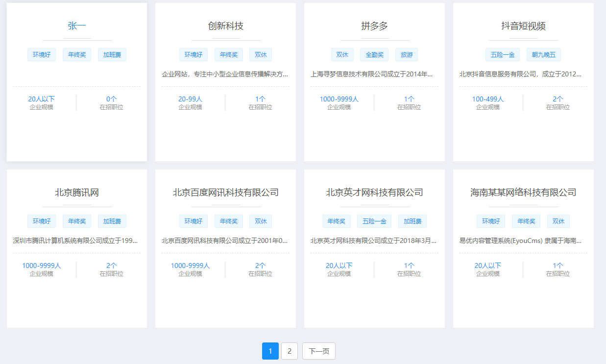Click the 20人以下 company size on 张一 card

pyautogui.click(x=42, y=99)
